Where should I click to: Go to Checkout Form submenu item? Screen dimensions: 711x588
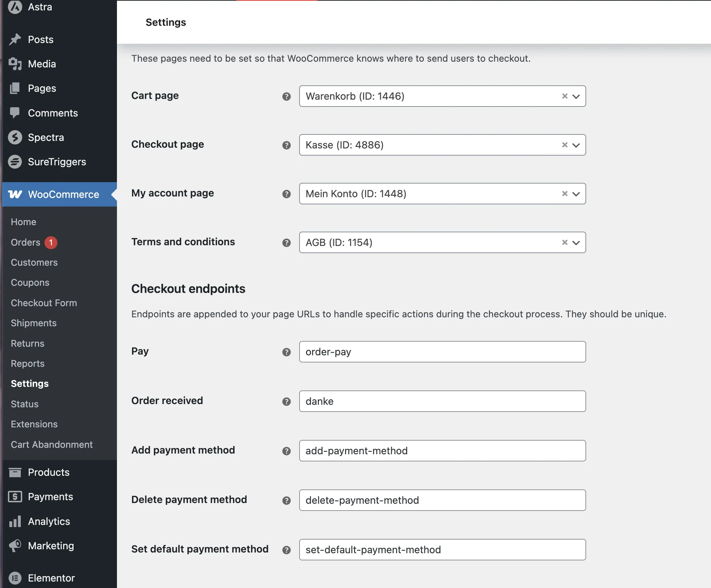click(x=44, y=303)
